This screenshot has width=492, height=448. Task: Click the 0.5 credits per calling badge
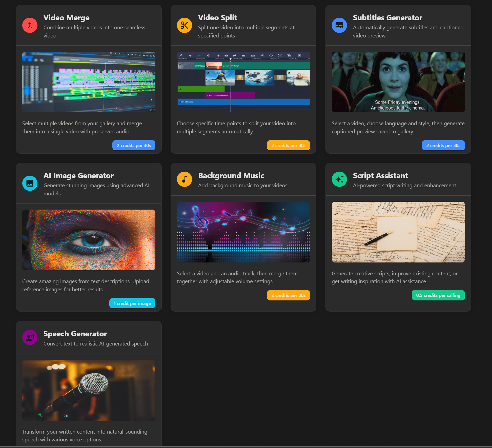coord(438,295)
